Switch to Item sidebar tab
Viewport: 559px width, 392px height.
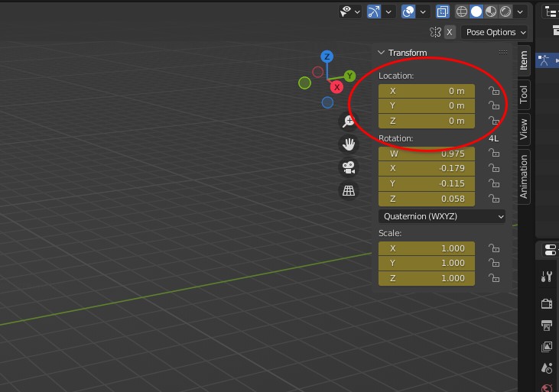click(524, 60)
